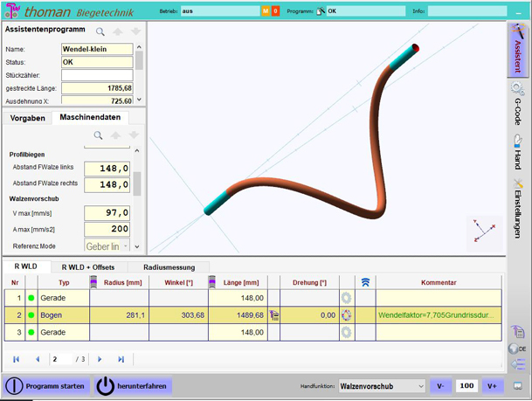Screen dimensions: 532x401
Task: Toggle the orange M mode indicator
Action: [266, 11]
